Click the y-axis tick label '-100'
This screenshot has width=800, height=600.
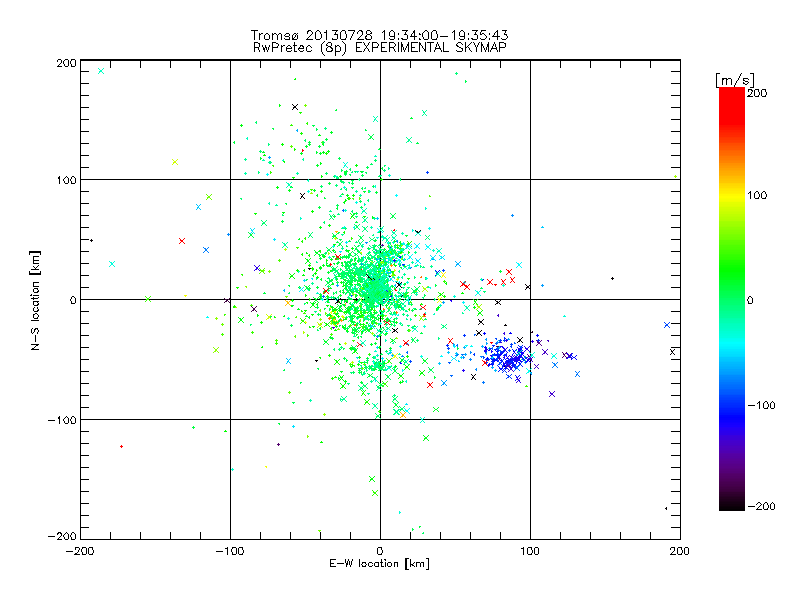(x=62, y=420)
